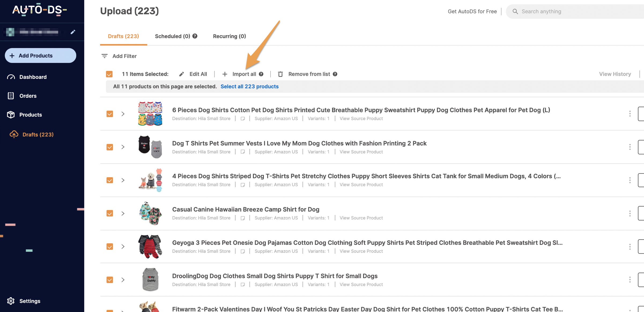644x312 pixels.
Task: Click note icon on Dog T Shirts 2 Pack row
Action: point(243,152)
